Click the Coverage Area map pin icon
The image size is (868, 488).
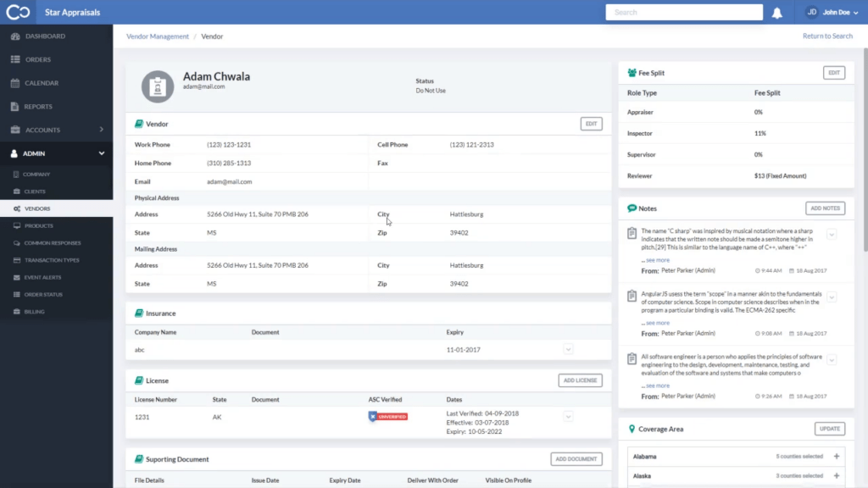pos(632,429)
